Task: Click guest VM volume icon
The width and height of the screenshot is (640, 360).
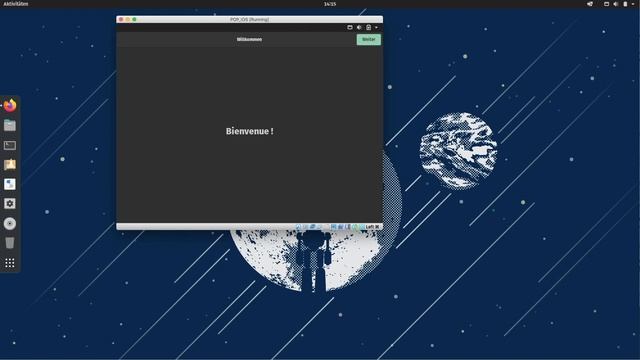Action: pyautogui.click(x=359, y=27)
